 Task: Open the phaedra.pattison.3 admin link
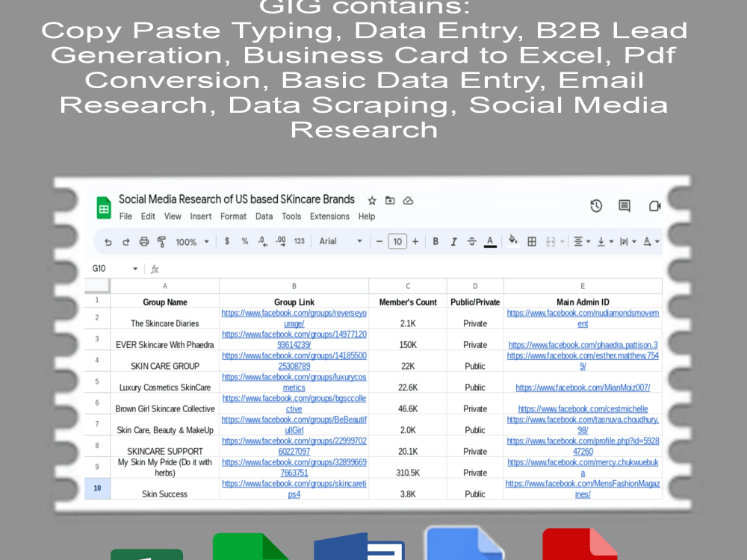[583, 345]
